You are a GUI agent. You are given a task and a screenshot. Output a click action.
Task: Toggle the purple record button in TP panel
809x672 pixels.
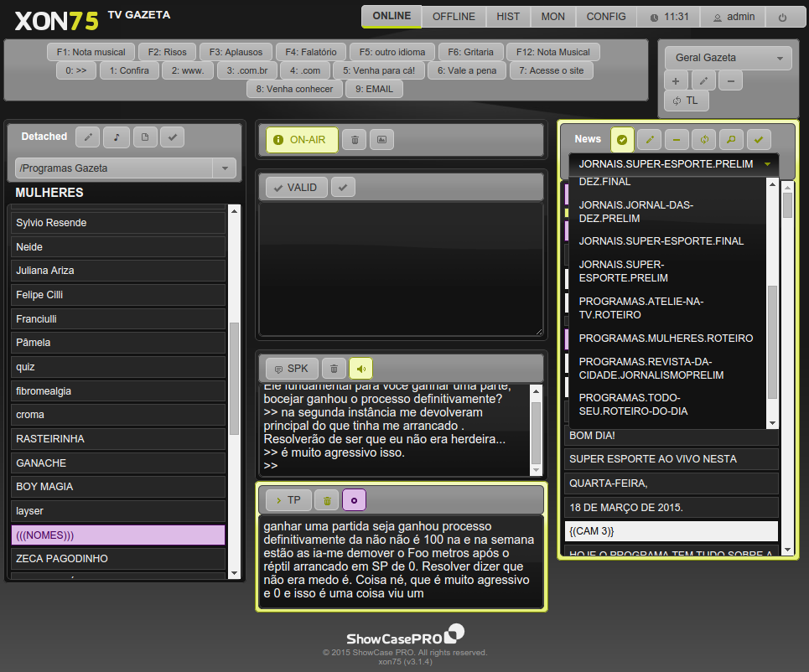[354, 500]
